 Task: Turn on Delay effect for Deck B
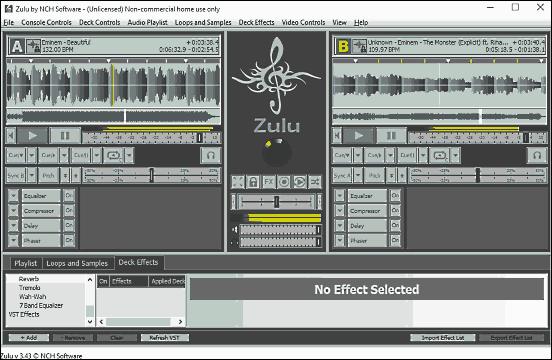point(395,225)
